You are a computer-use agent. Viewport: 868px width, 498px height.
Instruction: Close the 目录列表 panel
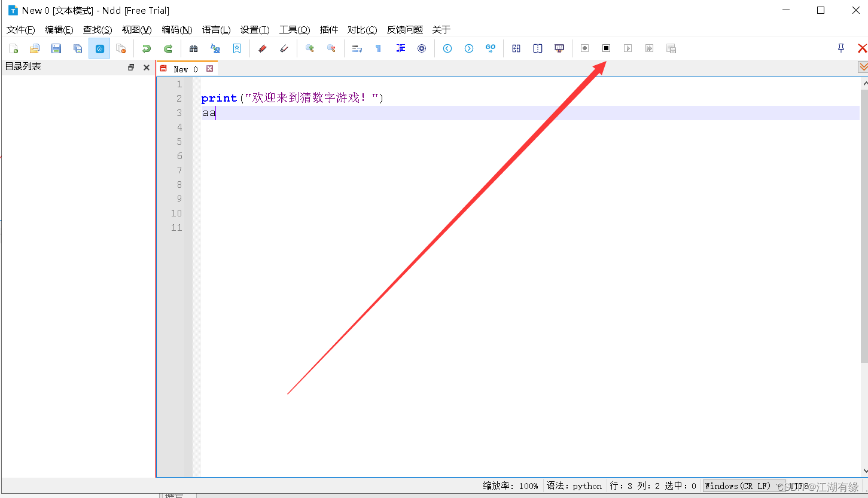(147, 68)
